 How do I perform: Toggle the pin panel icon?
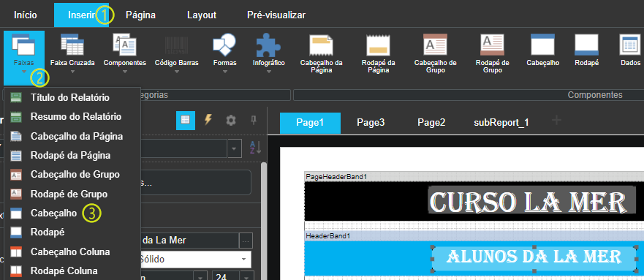pyautogui.click(x=254, y=120)
